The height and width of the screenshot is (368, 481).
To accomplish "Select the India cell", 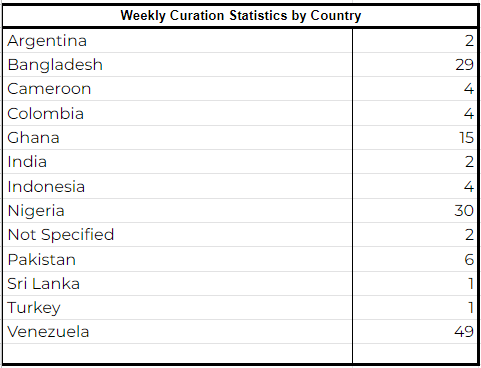I will point(178,162).
